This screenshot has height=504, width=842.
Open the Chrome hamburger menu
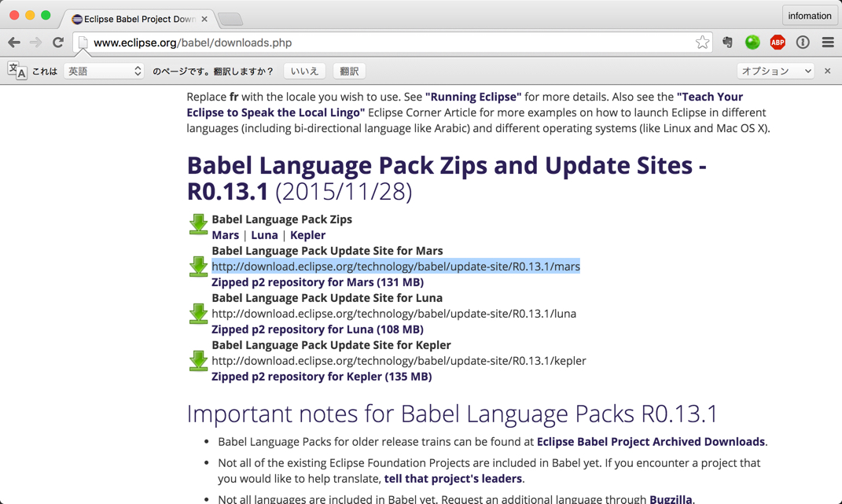pos(828,42)
